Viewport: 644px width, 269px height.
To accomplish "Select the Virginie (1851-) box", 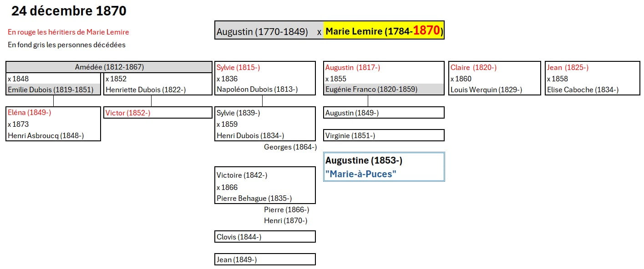I will (x=384, y=135).
